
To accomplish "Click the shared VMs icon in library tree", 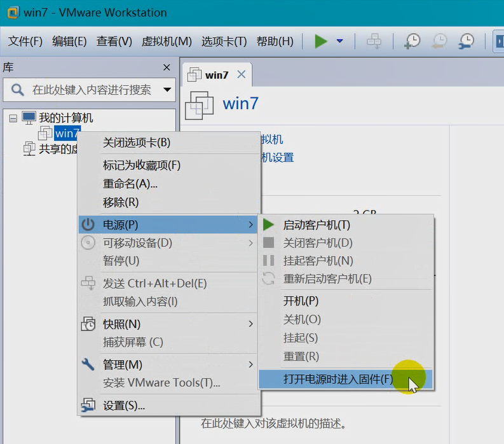I will pos(29,149).
